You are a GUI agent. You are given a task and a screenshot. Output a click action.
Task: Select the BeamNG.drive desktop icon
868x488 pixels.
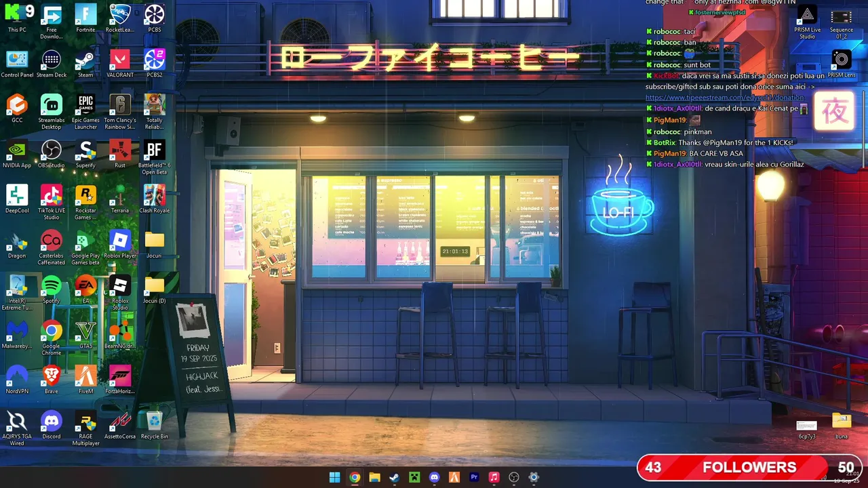click(x=120, y=335)
